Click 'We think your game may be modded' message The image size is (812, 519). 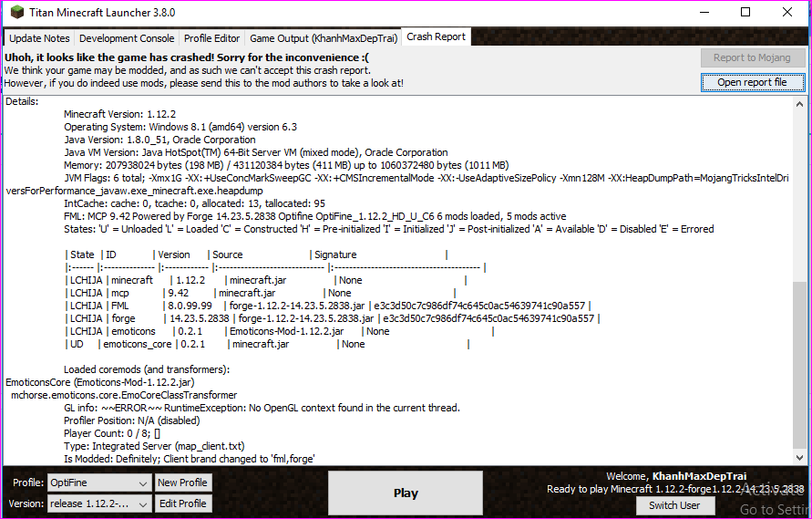tap(188, 70)
